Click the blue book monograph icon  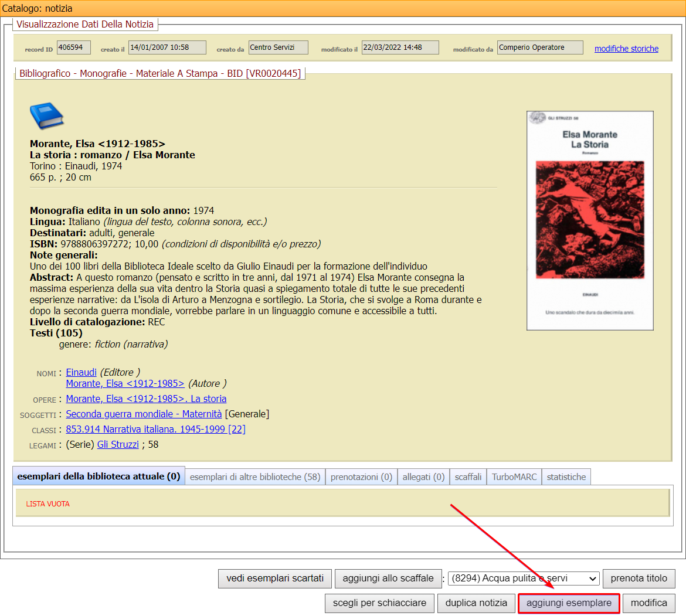click(x=46, y=115)
